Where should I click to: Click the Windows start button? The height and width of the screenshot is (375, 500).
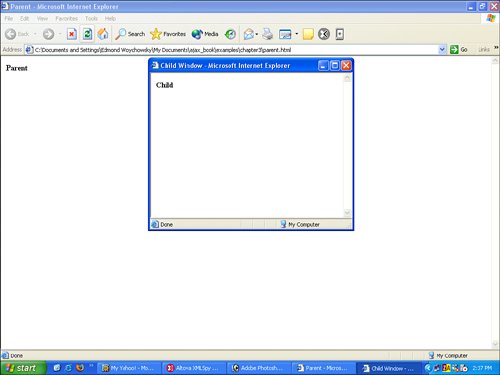[22, 368]
